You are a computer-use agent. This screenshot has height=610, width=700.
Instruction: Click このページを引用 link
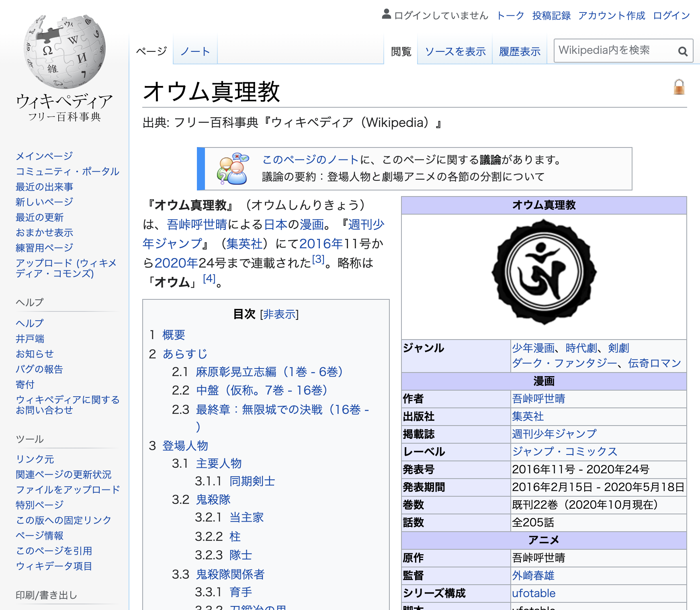pos(54,551)
